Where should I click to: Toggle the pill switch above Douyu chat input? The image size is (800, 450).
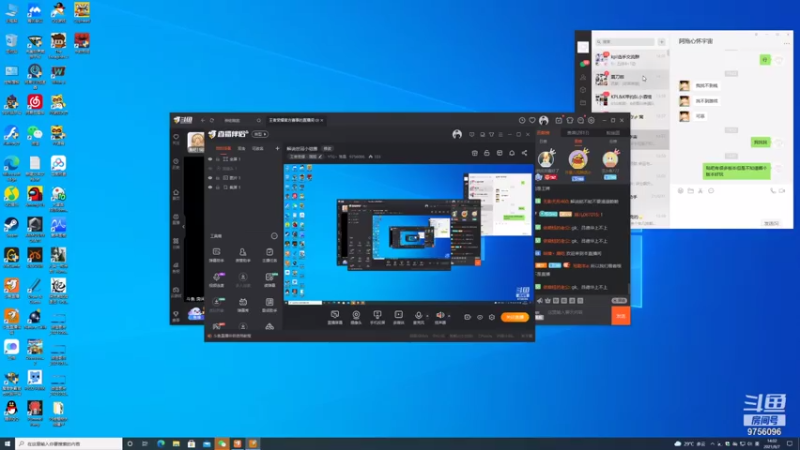pyautogui.click(x=619, y=301)
